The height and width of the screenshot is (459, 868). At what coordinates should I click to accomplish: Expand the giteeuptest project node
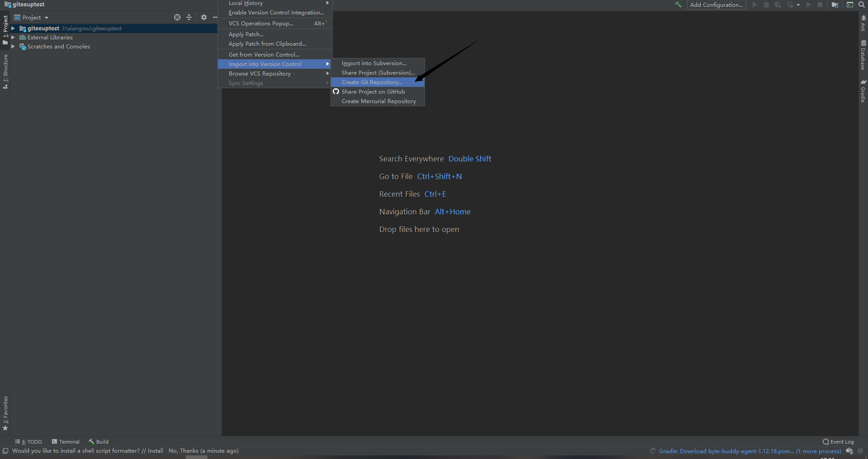pos(13,29)
